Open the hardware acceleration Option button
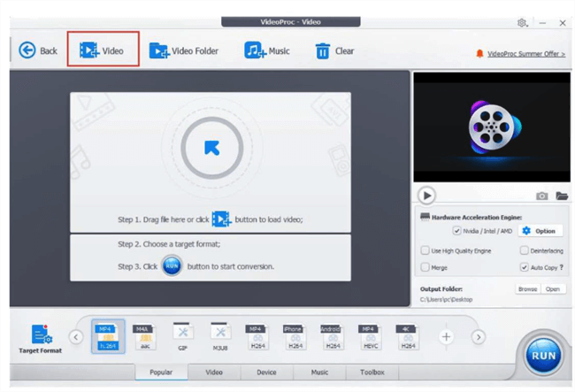The height and width of the screenshot is (392, 575). [x=540, y=231]
